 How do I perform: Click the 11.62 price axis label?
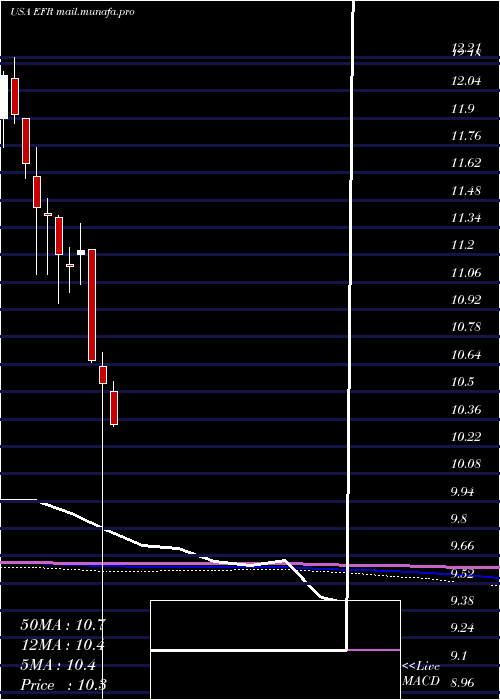point(467,163)
